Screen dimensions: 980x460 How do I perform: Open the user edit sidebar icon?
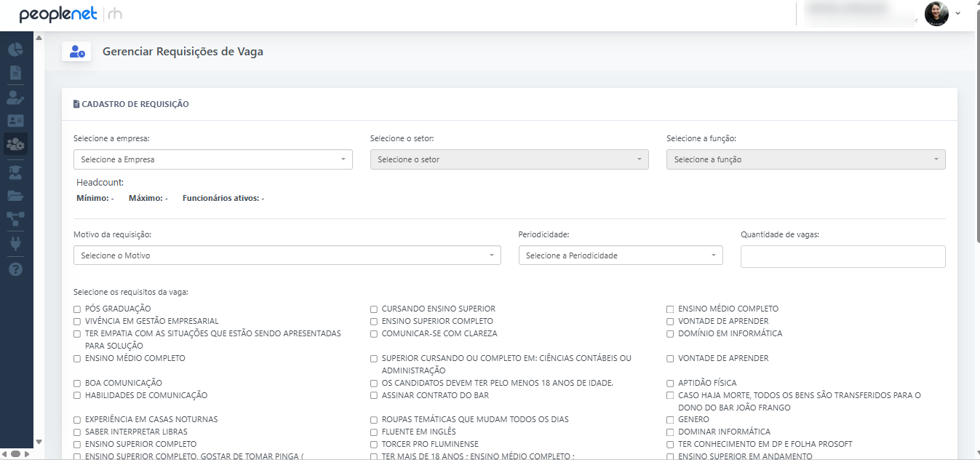pyautogui.click(x=15, y=97)
